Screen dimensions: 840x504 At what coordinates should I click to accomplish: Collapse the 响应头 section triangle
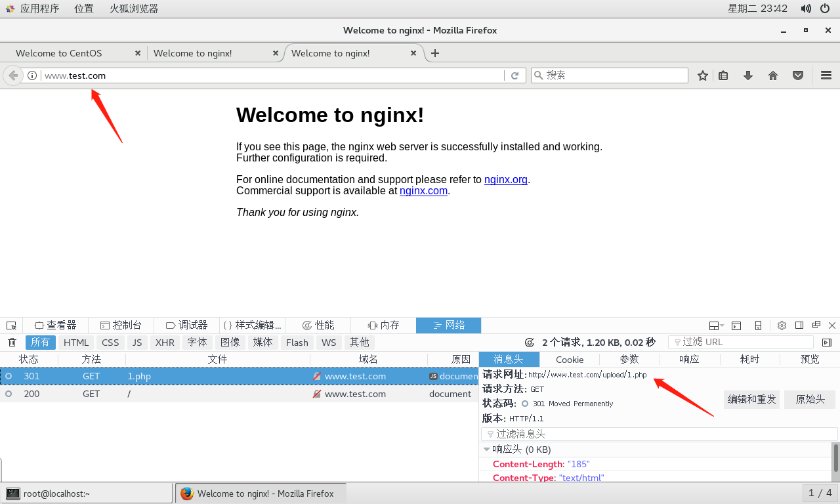[x=486, y=450]
